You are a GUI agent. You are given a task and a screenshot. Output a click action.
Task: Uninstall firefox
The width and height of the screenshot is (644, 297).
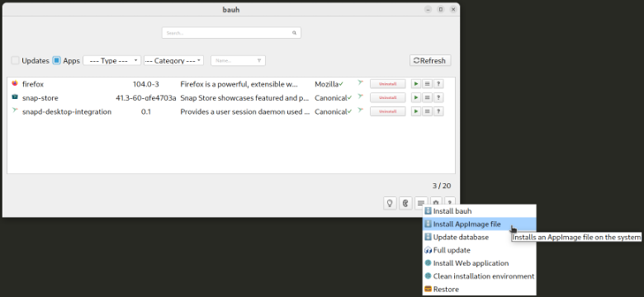pyautogui.click(x=388, y=83)
